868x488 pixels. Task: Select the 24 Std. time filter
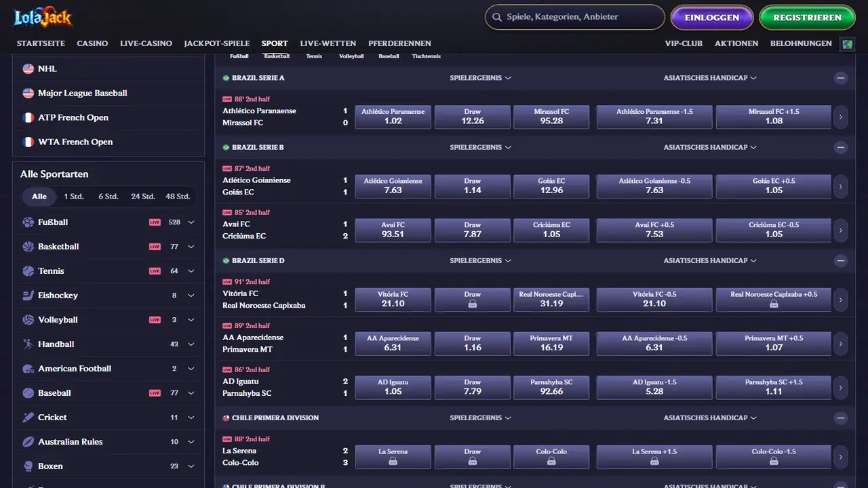click(143, 197)
